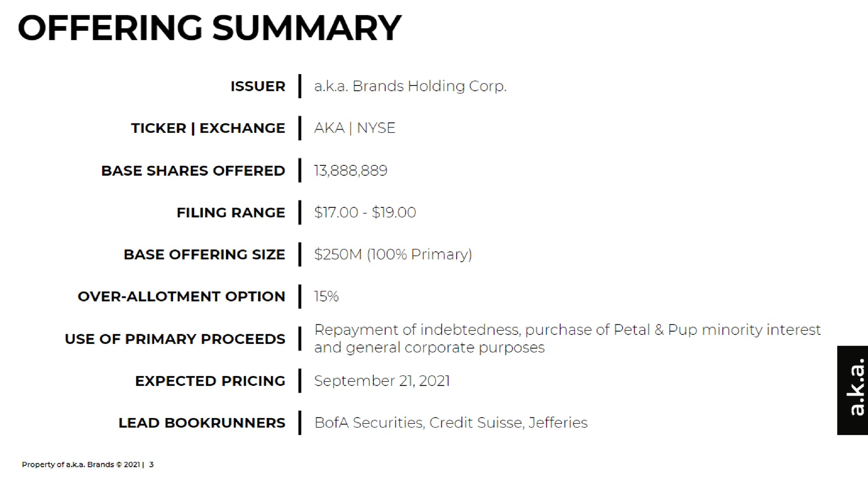Select the 13,888,889 shares figure

click(351, 170)
